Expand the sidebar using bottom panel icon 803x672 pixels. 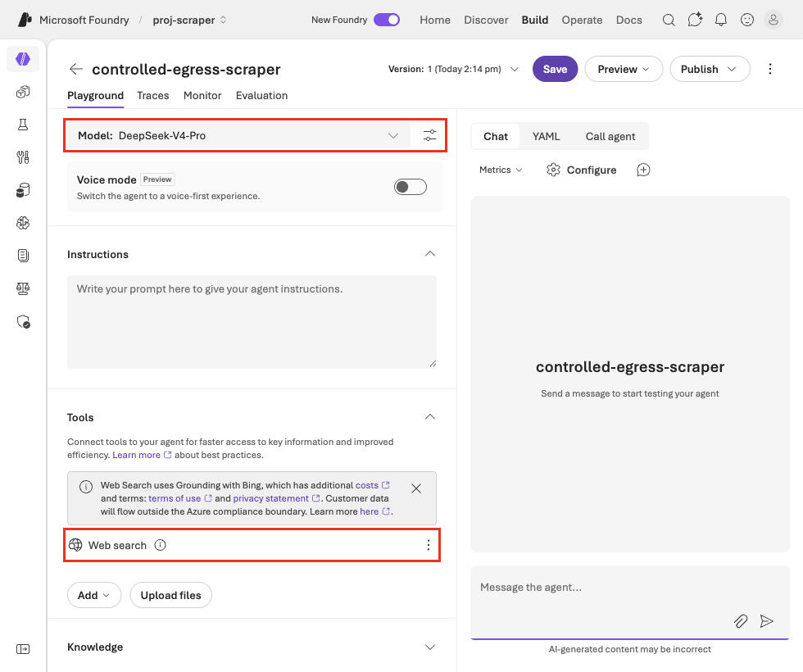(x=23, y=649)
